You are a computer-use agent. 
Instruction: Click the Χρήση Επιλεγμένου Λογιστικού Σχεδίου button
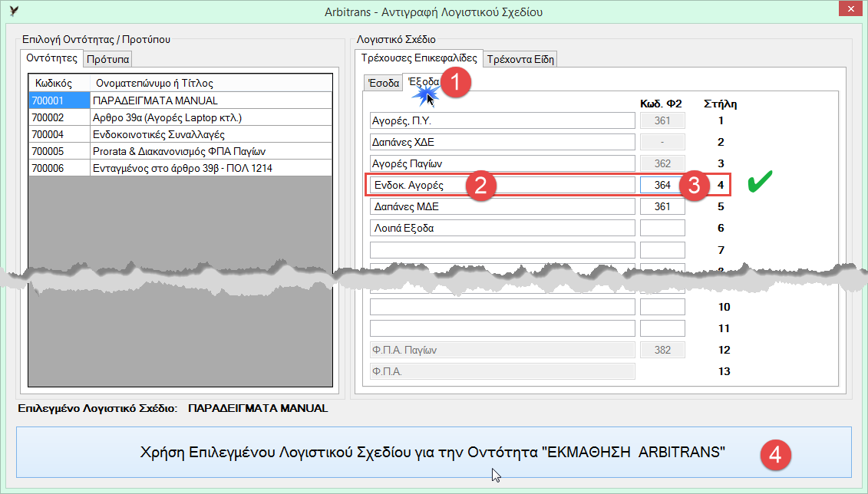[434, 453]
